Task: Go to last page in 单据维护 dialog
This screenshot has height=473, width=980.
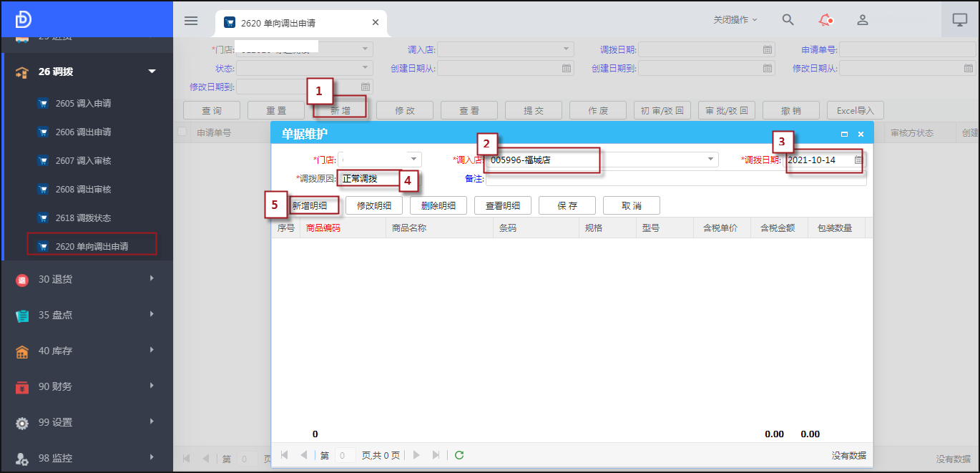Action: tap(436, 455)
